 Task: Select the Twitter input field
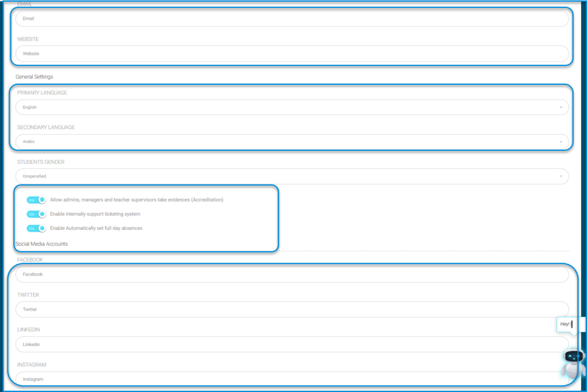point(292,309)
